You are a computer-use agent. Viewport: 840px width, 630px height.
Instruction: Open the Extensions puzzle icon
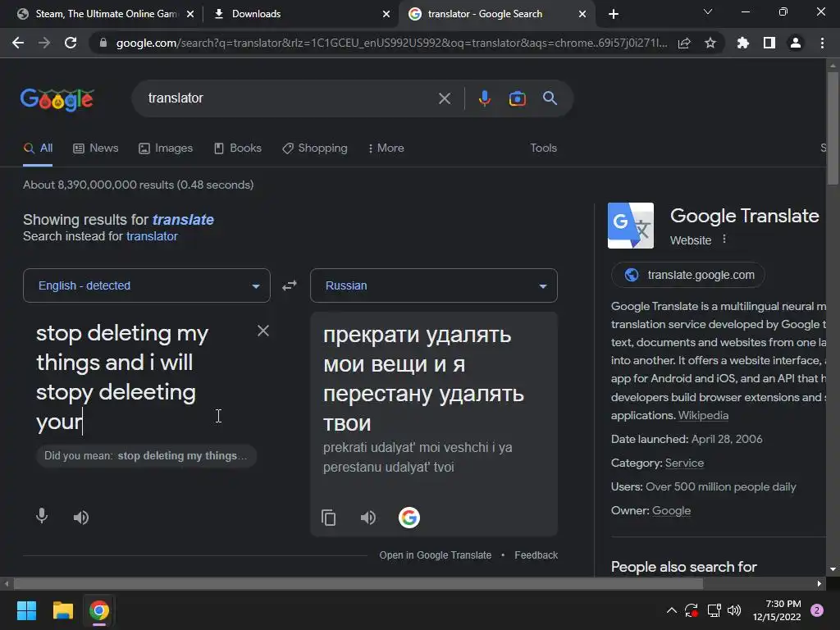742,43
